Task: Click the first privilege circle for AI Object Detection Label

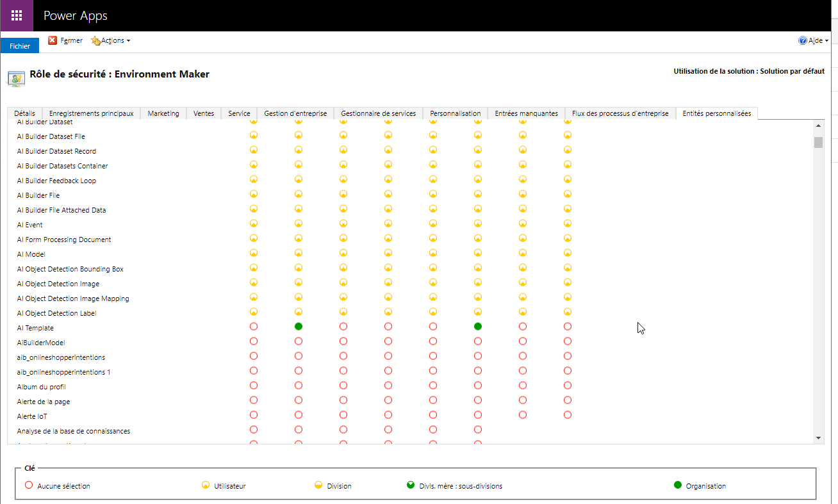Action: point(254,312)
